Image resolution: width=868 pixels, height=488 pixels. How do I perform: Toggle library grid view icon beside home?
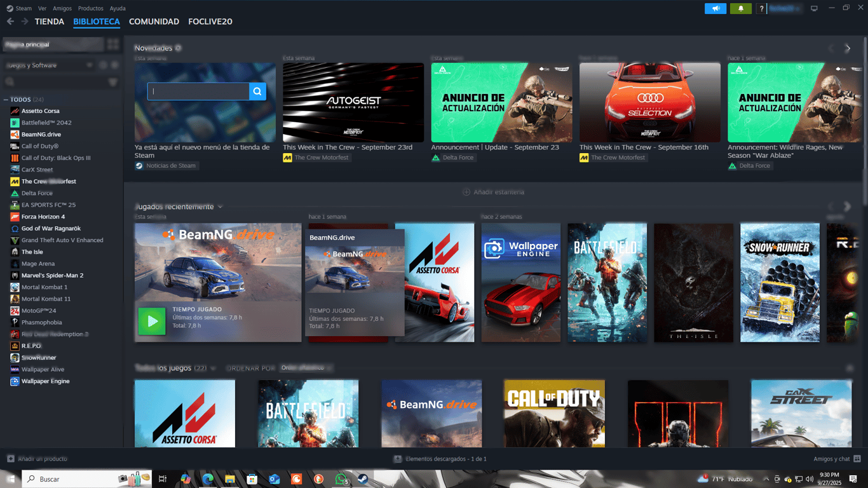click(x=113, y=44)
